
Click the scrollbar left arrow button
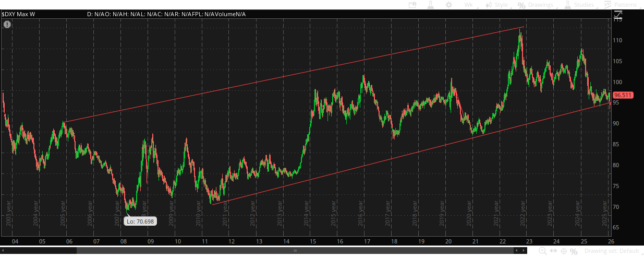[3, 251]
